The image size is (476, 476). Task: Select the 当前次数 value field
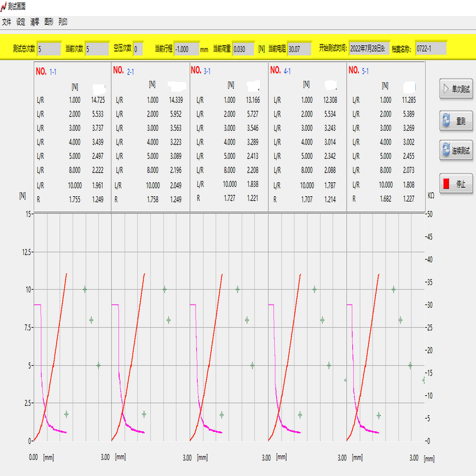97,49
